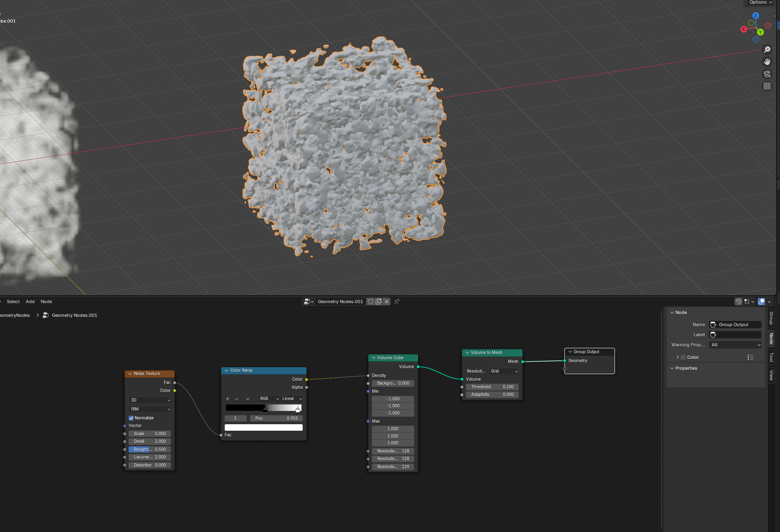This screenshot has width=780, height=532.
Task: Open the Add menu in node editor
Action: coord(30,302)
